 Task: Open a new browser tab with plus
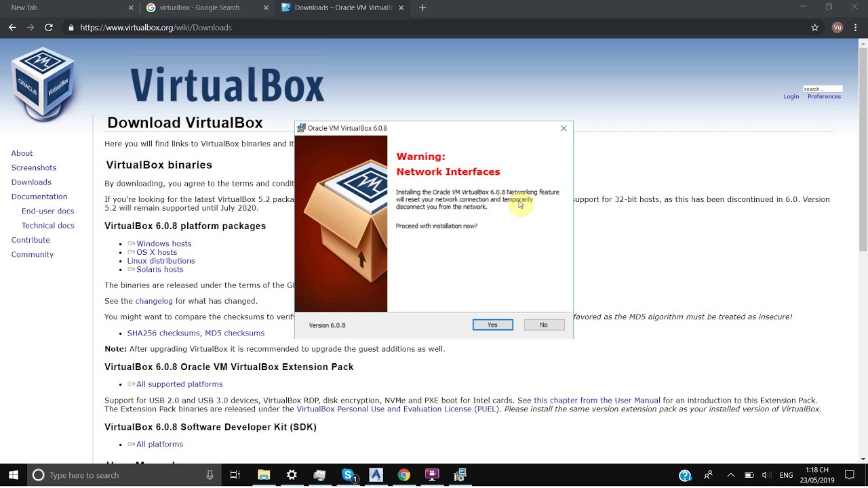[x=422, y=7]
